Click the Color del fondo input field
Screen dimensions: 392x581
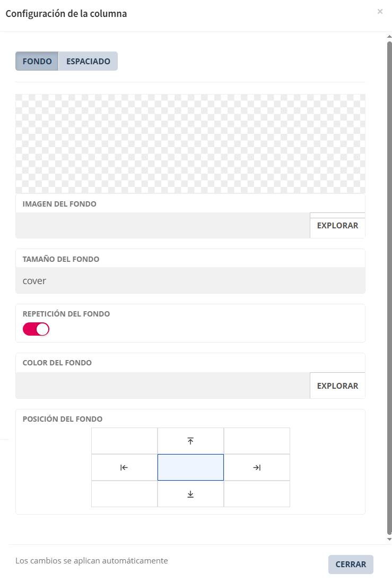point(162,386)
